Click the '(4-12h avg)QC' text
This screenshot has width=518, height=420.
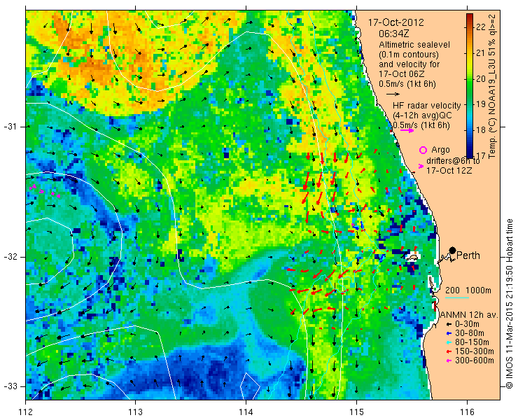[x=422, y=115]
